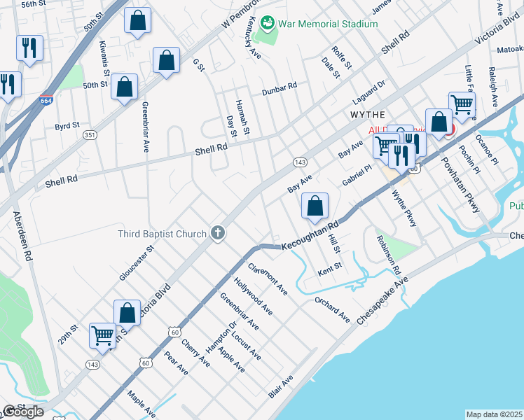Click Shell Rd label right of Aberdeen Rd
524x420 pixels.
(x=61, y=181)
